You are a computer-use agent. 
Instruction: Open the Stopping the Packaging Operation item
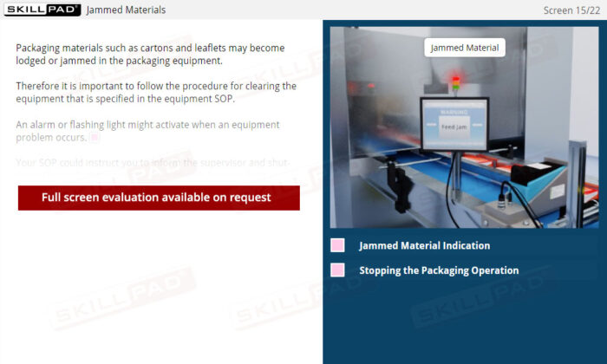pos(439,270)
